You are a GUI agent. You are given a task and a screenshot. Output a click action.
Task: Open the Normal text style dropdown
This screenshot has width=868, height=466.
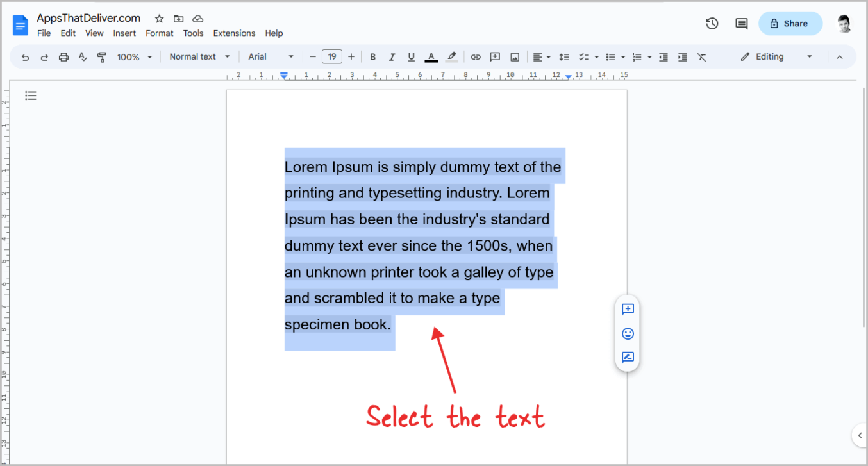199,57
